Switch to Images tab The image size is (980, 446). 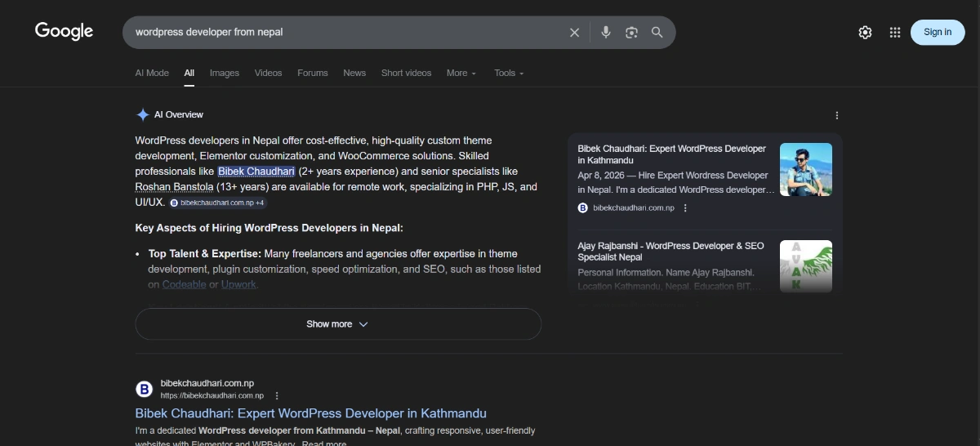225,73
